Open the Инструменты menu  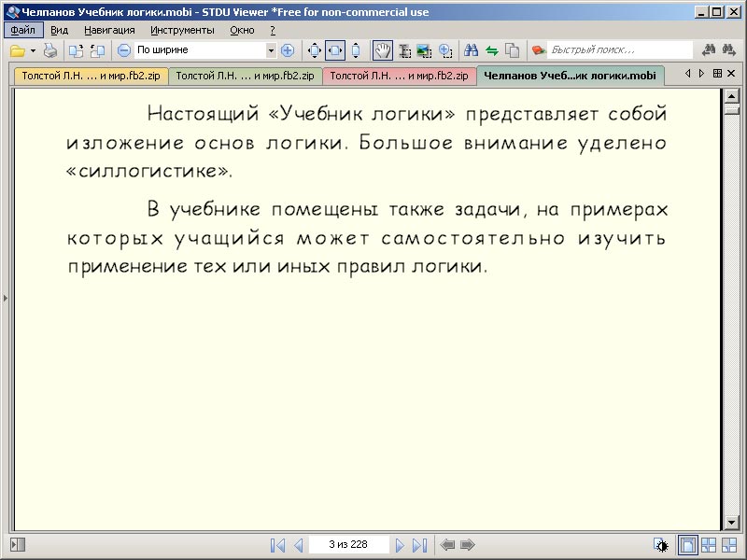(181, 29)
